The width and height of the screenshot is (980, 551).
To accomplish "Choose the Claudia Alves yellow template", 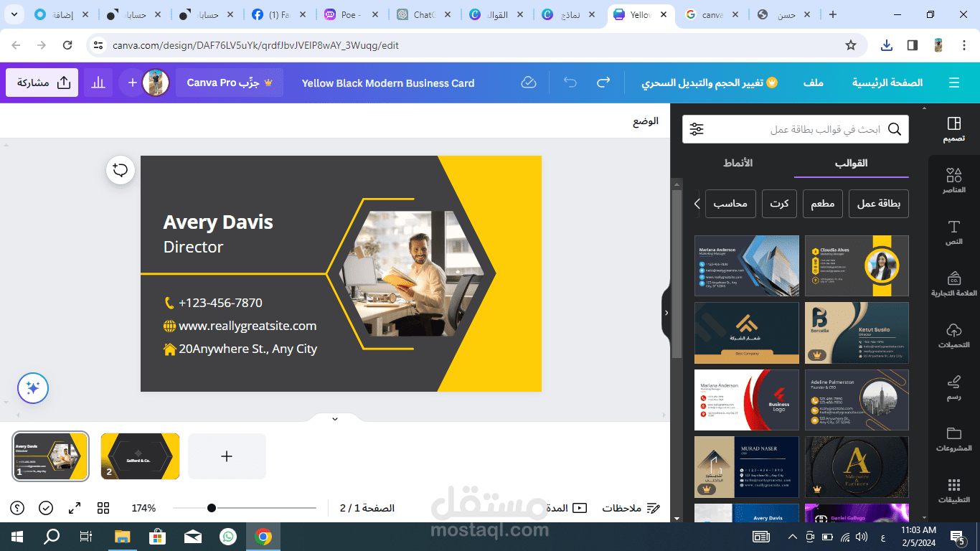I will (x=857, y=265).
